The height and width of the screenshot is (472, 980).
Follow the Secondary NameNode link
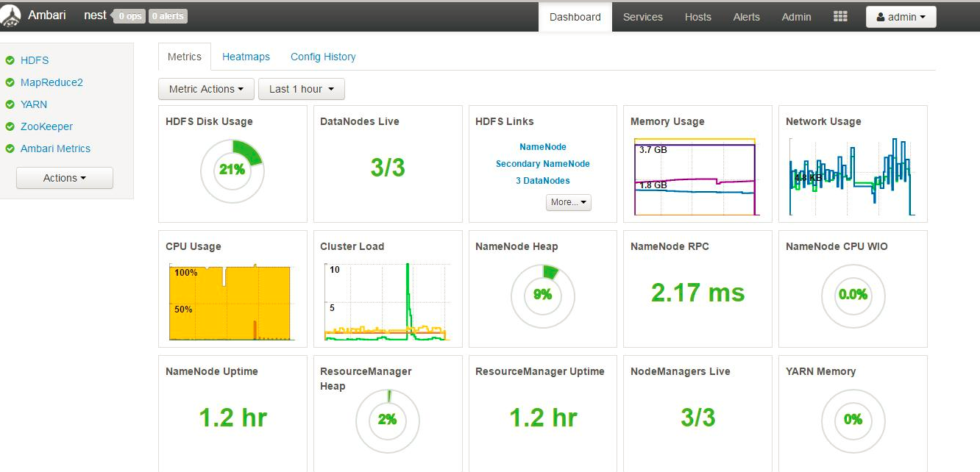click(x=543, y=164)
